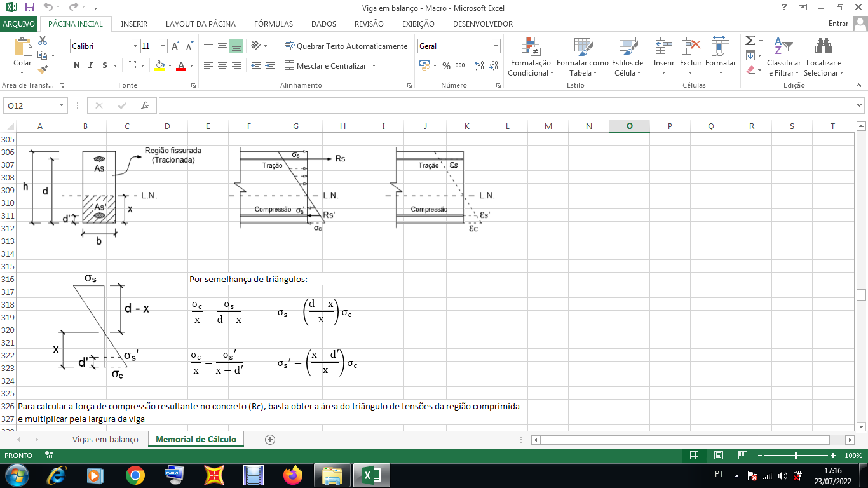Screen dimensions: 868x488
Task: Expand the Name Box O12 dropdown
Action: coord(62,105)
